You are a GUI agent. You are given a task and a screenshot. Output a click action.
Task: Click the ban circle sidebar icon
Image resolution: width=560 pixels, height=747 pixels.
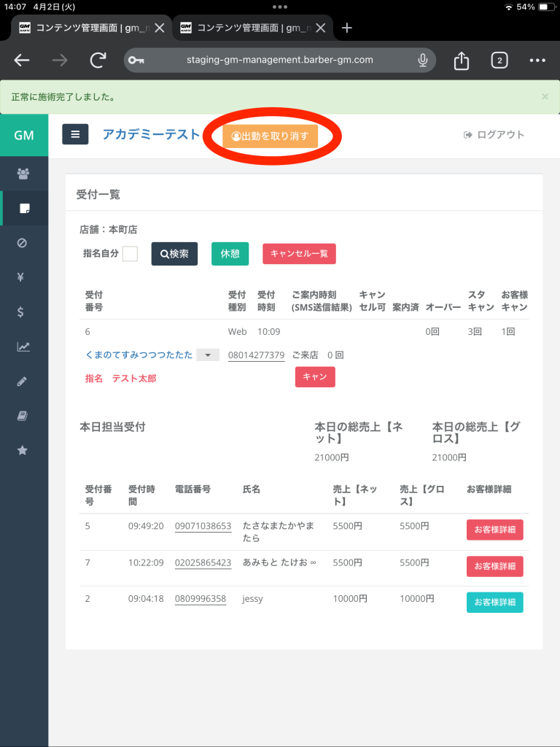(x=23, y=243)
